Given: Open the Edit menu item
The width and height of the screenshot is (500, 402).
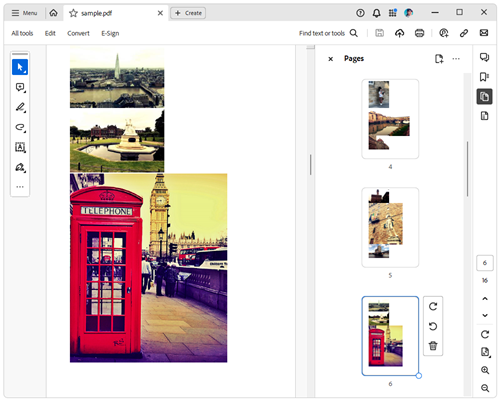Looking at the screenshot, I should 50,33.
